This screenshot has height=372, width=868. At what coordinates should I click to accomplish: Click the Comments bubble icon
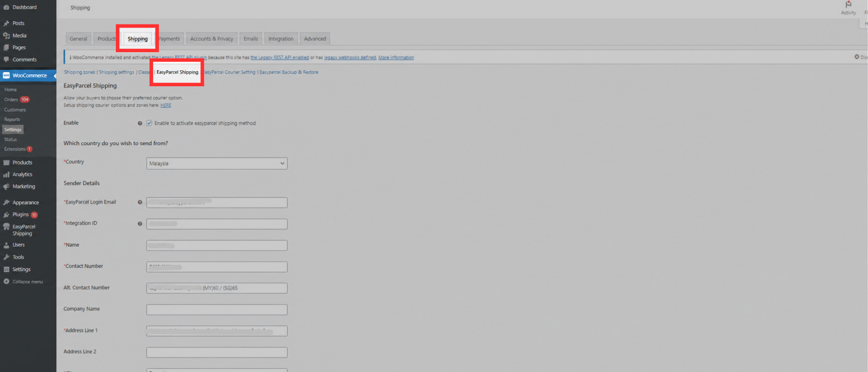[6, 59]
